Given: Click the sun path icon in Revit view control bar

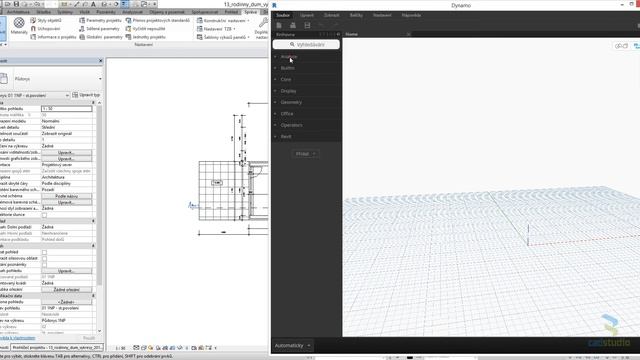Looking at the screenshot, I should (x=151, y=348).
